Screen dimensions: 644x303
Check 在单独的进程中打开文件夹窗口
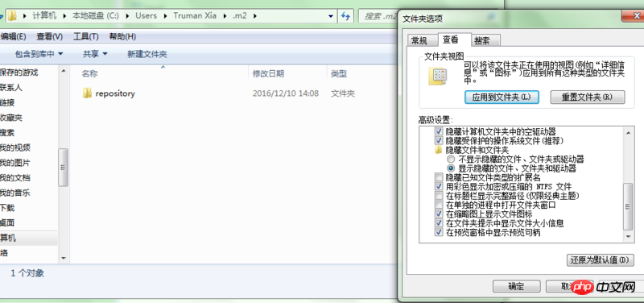(x=439, y=205)
